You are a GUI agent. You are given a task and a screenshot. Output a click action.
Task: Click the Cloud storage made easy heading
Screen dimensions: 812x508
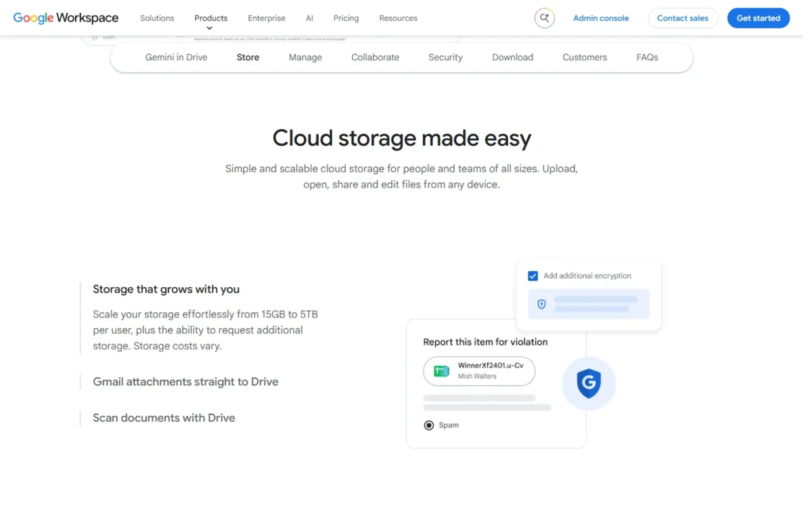pyautogui.click(x=402, y=138)
